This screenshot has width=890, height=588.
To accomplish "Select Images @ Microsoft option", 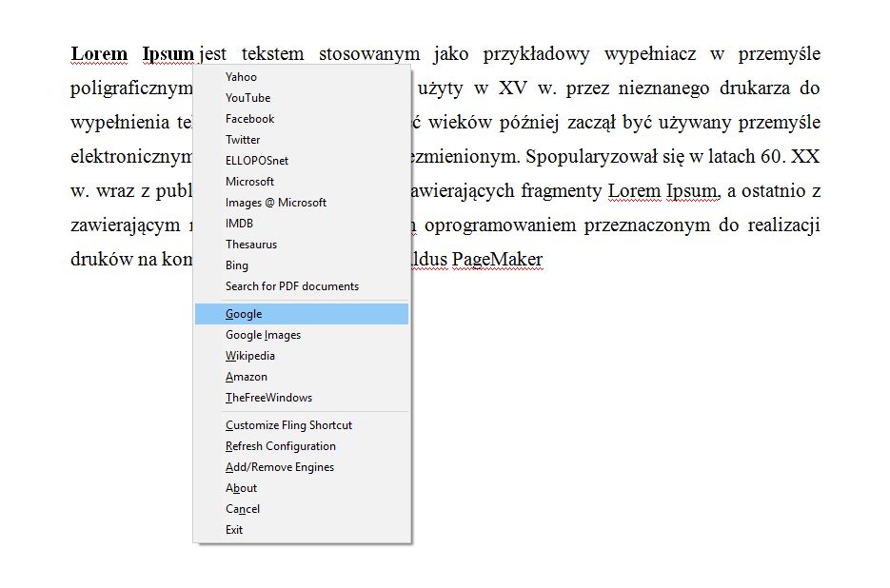I will (302, 203).
